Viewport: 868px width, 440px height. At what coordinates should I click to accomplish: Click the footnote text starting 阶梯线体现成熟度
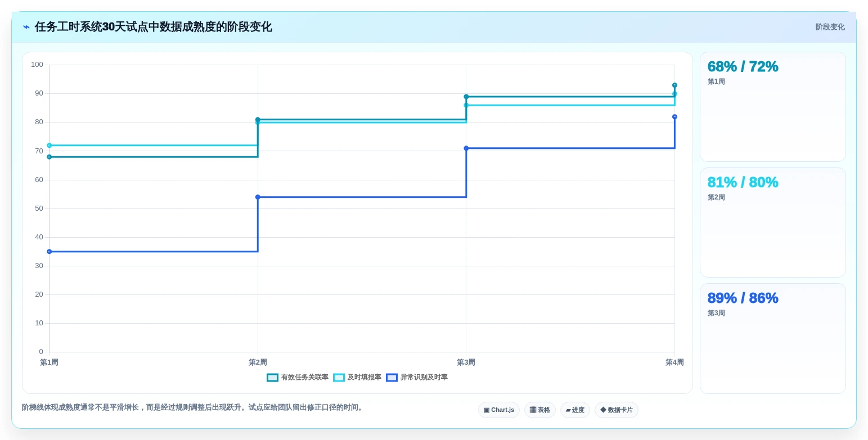pos(193,407)
